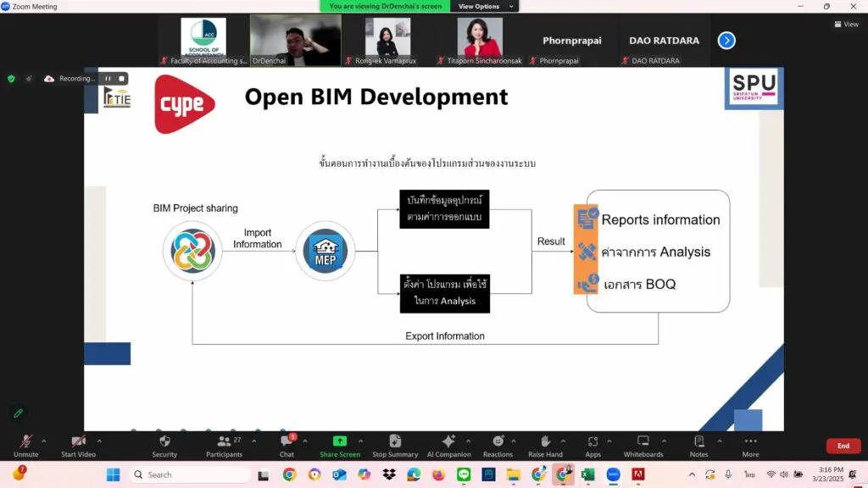Open Zoom Apps
868x488 pixels.
click(593, 446)
